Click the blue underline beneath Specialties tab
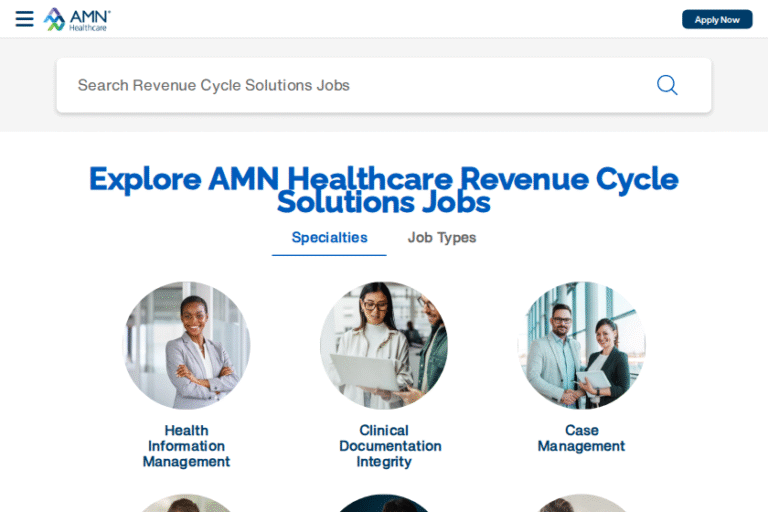Screen dimensions: 768x512 point(329,255)
